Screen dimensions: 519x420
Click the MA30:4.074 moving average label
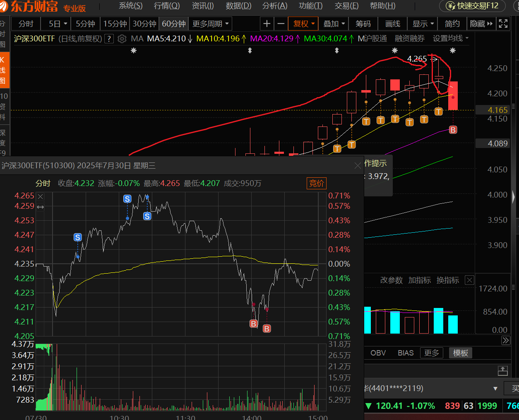point(329,39)
